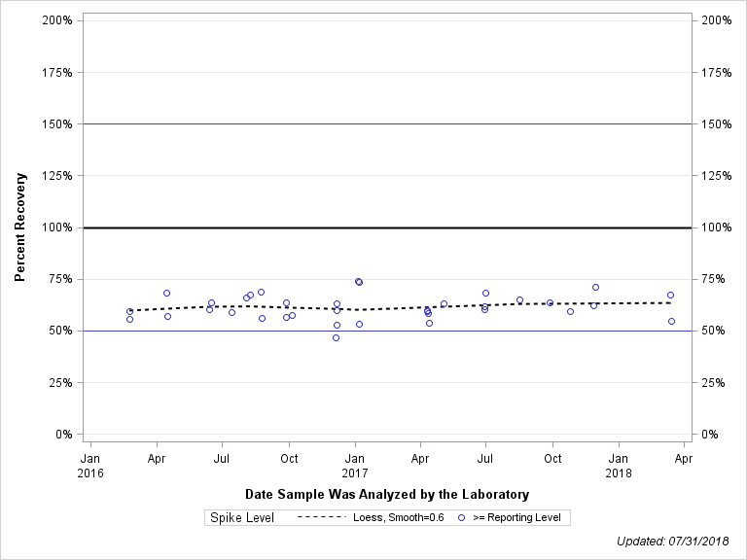
Task: Click the 'Jan 2018' x-axis tick label
Action: click(x=619, y=466)
